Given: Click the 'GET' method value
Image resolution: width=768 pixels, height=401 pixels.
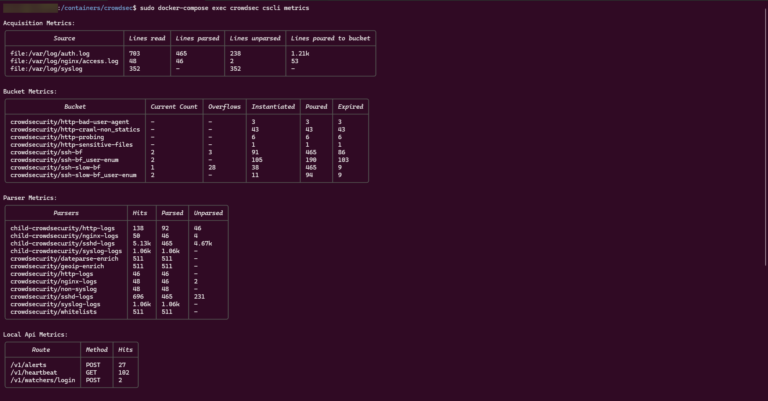Looking at the screenshot, I should (91, 373).
